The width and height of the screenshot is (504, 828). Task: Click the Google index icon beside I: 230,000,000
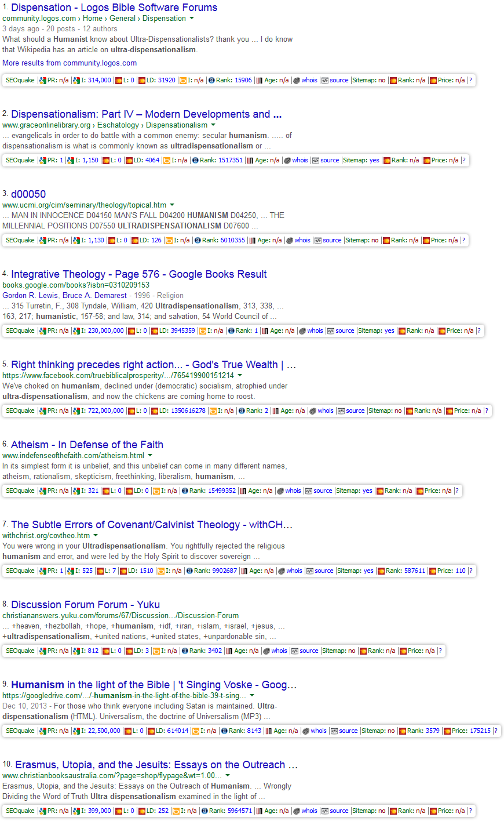[76, 331]
